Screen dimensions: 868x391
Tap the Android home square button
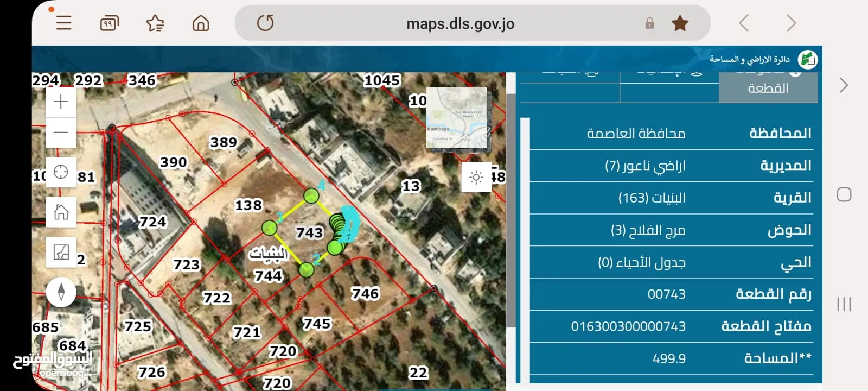844,194
